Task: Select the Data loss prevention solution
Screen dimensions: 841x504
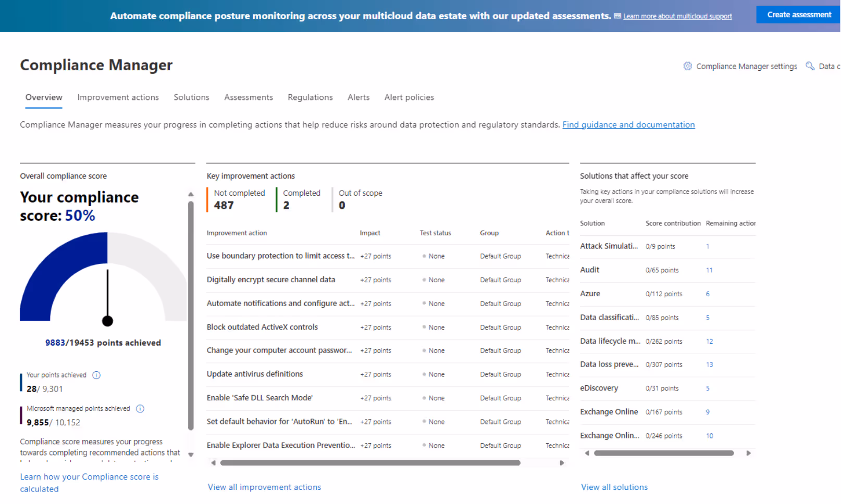Action: 609,364
